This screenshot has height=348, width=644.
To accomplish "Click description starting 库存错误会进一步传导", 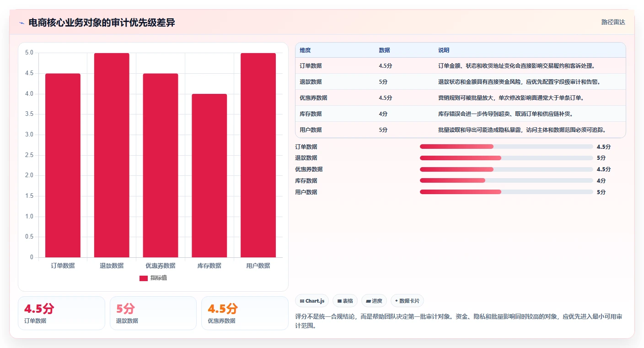I will (x=505, y=114).
